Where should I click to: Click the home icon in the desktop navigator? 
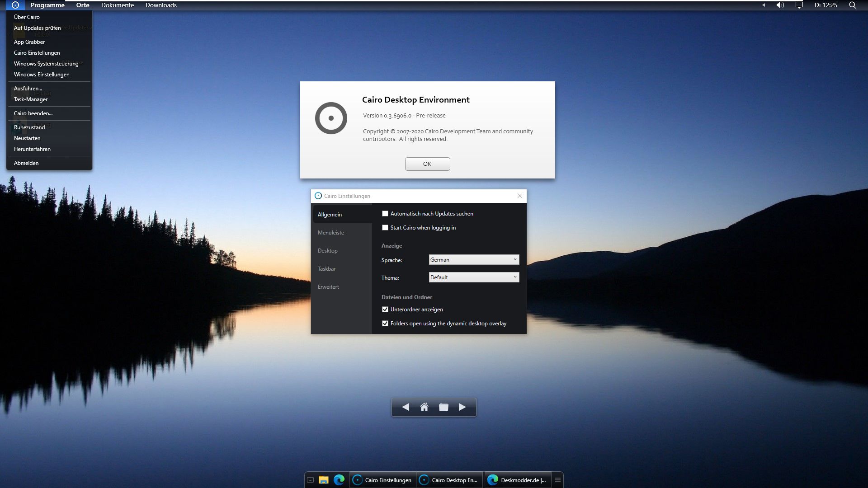tap(424, 407)
